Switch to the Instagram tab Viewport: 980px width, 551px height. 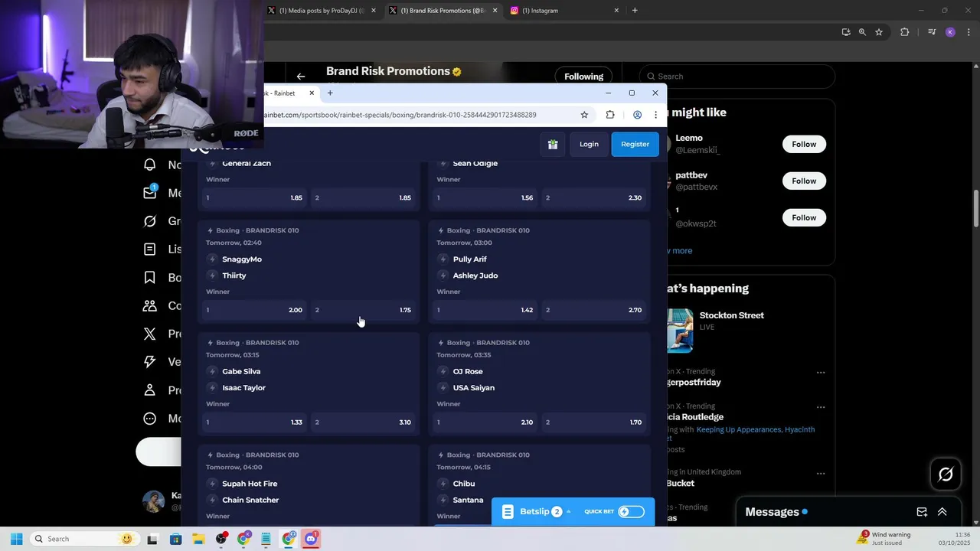coord(564,11)
